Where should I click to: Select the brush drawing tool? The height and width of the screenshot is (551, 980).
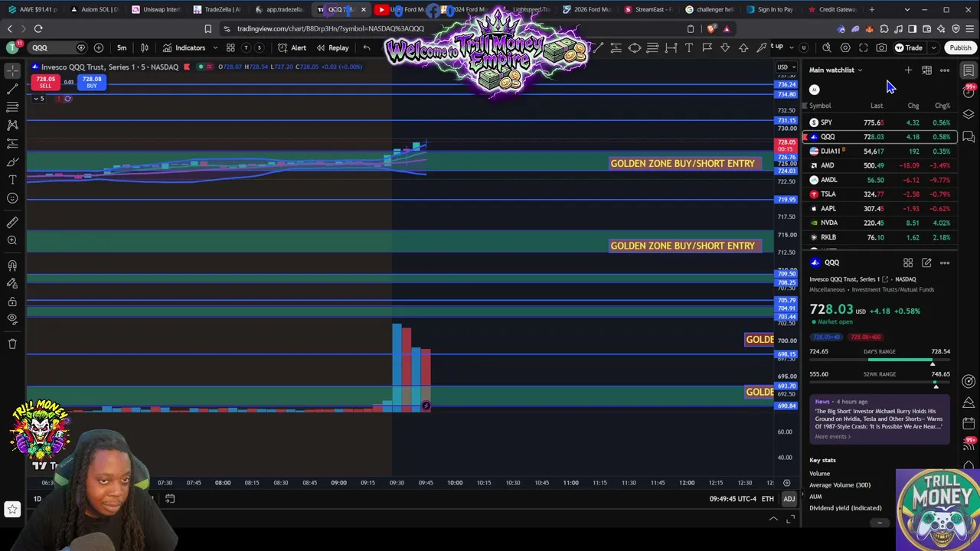(12, 161)
